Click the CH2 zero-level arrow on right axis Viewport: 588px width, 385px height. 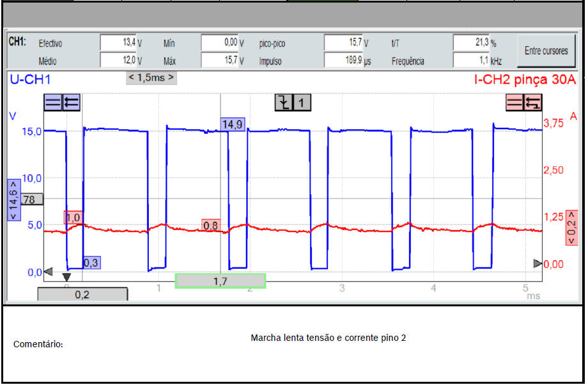[x=538, y=263]
